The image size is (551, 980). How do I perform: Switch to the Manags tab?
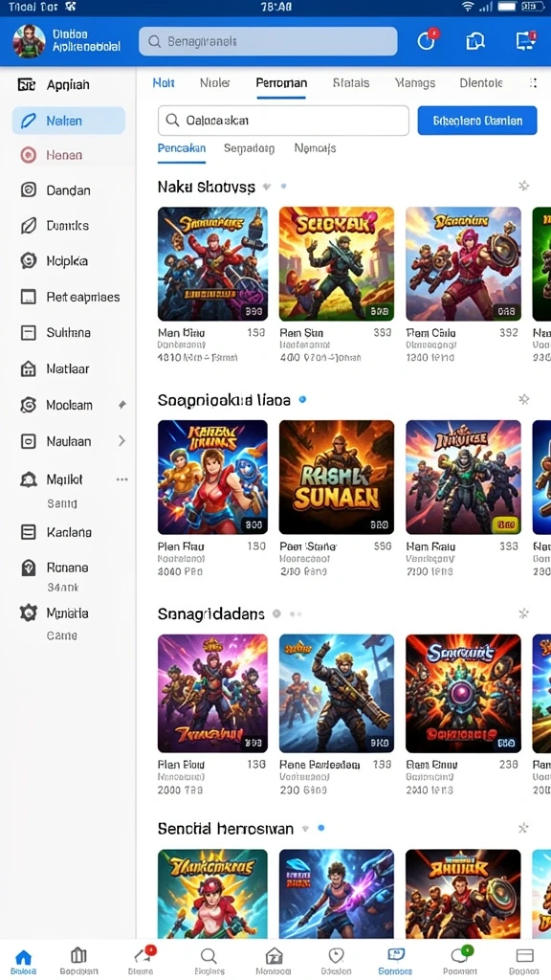tap(415, 82)
